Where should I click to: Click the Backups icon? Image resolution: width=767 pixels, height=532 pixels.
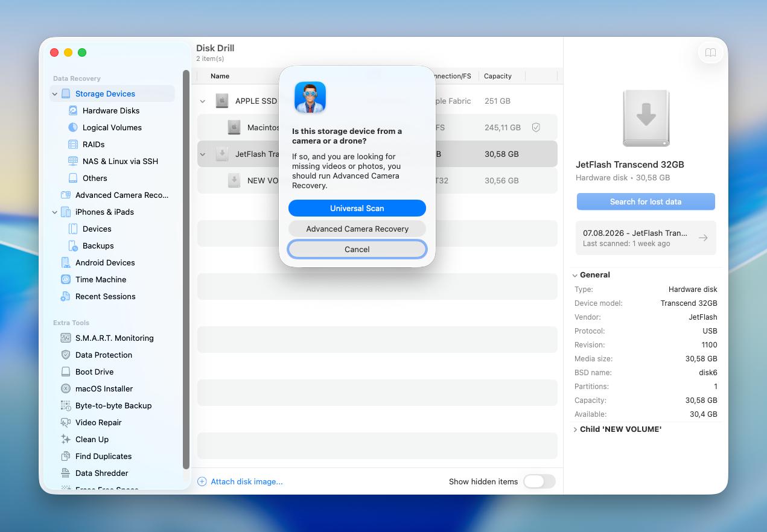click(73, 245)
